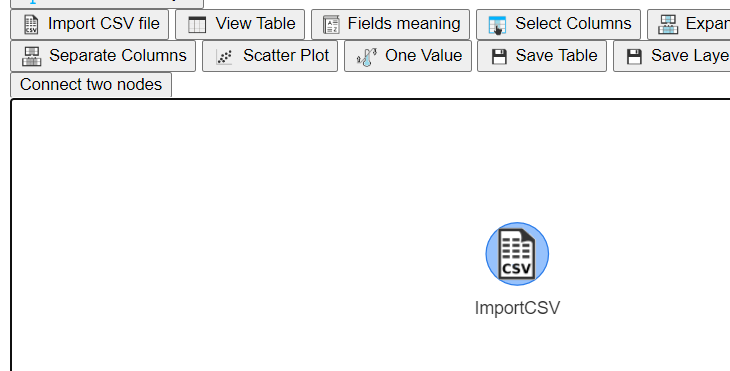Image resolution: width=730 pixels, height=371 pixels.
Task: Click the ImportCSV text label under node
Action: click(x=517, y=308)
